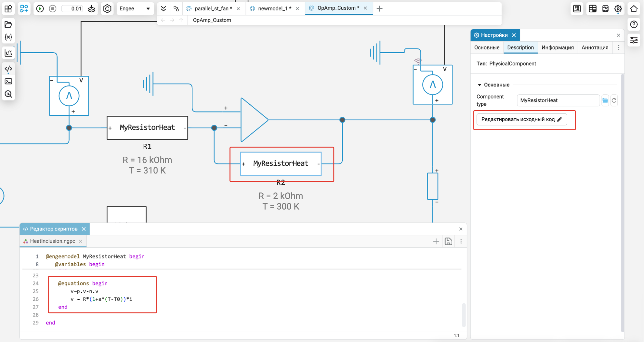Toggle the script editor sidebar icon

[8, 69]
